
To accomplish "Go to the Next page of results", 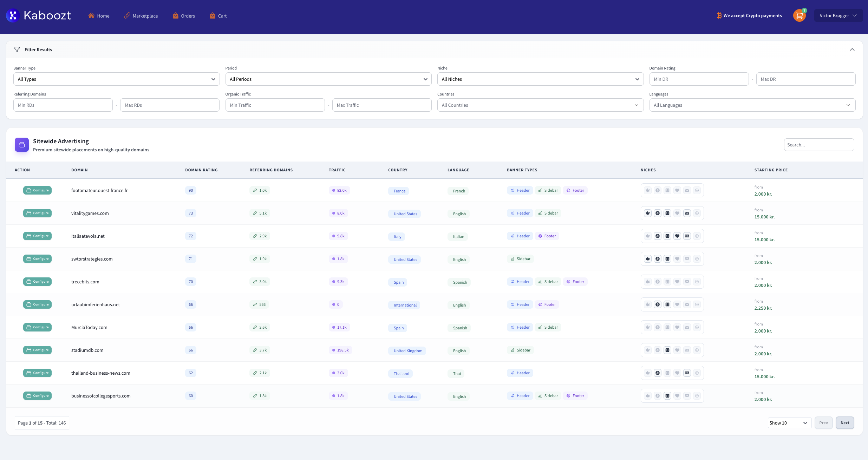I will click(844, 422).
